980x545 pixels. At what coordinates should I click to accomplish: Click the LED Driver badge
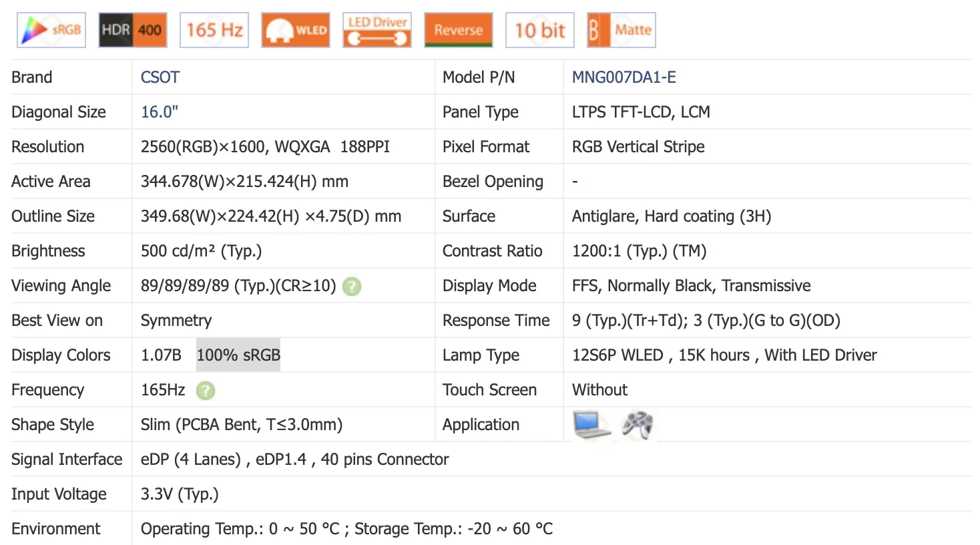click(377, 30)
